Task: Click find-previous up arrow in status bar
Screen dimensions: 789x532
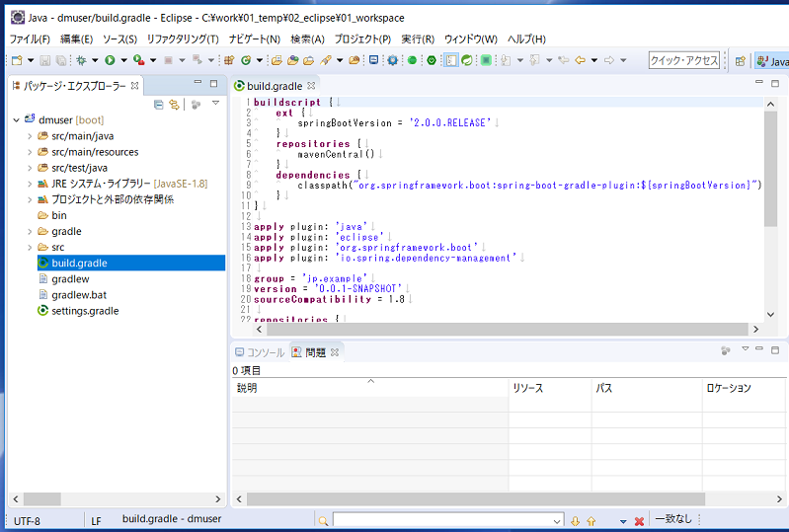Action: pyautogui.click(x=592, y=521)
